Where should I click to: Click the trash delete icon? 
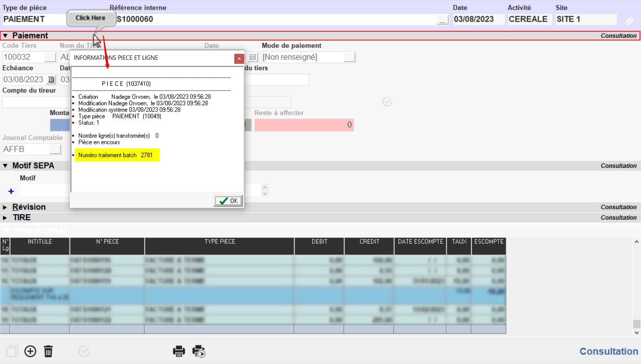point(48,351)
